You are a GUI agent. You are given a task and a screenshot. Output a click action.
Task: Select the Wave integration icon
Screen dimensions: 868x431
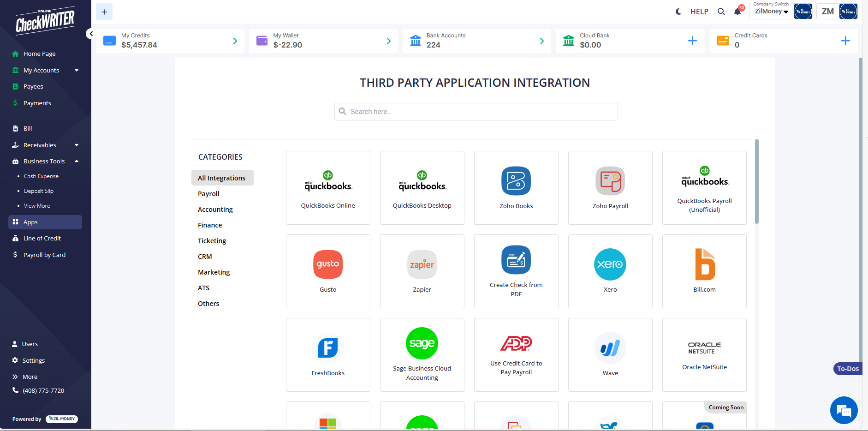(610, 348)
